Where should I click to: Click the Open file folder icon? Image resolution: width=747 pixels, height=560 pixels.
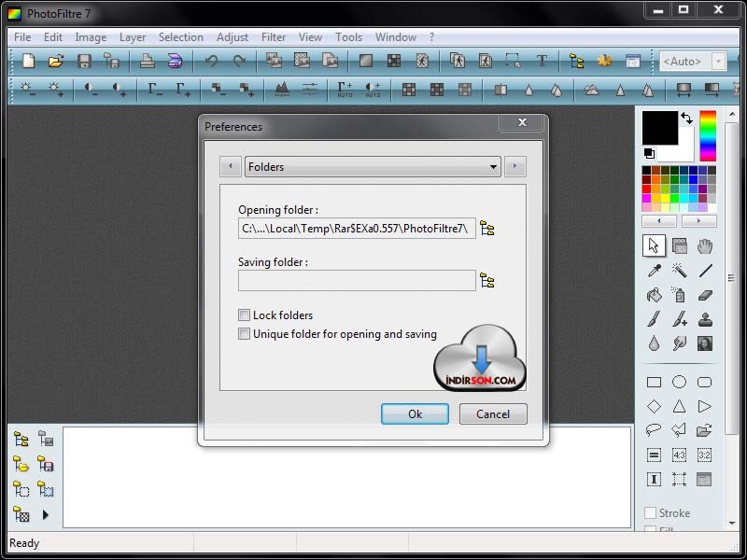(56, 61)
